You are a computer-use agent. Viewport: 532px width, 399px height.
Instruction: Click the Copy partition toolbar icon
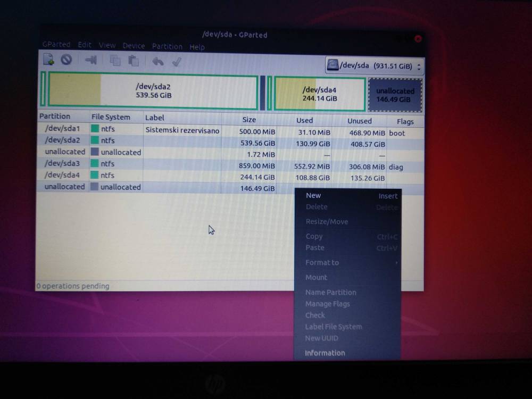point(115,61)
